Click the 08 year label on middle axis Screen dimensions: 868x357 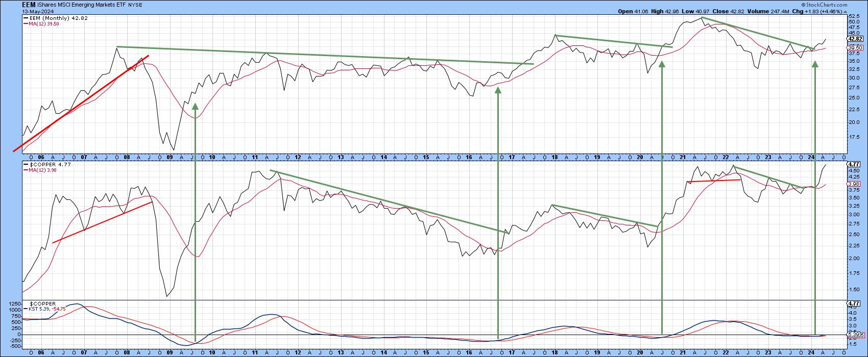click(x=127, y=158)
